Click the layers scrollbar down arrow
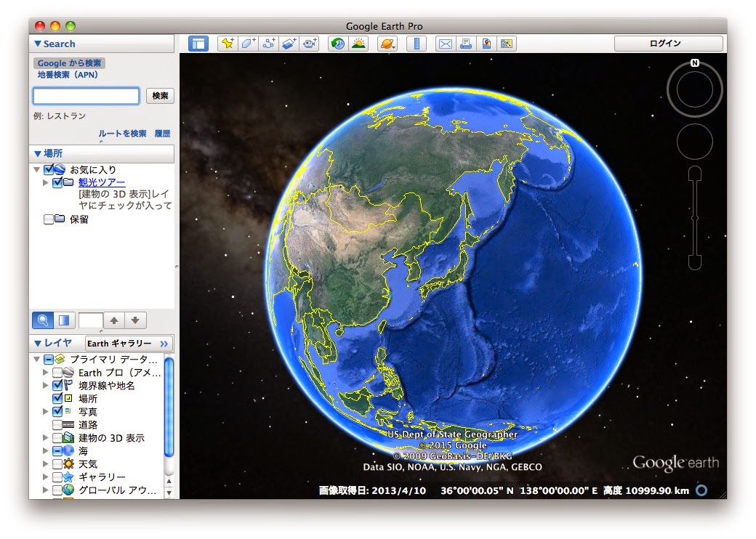The image size is (756, 539). 169,493
